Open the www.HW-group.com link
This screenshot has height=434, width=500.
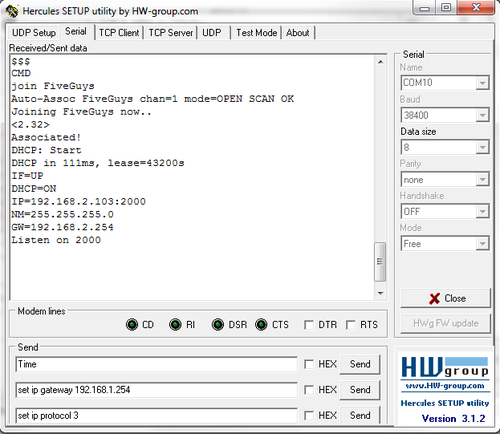445,386
